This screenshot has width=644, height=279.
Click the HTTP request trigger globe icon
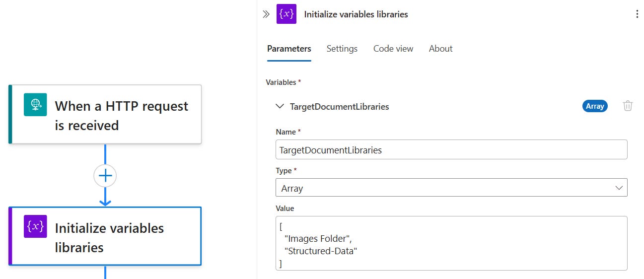pos(35,104)
